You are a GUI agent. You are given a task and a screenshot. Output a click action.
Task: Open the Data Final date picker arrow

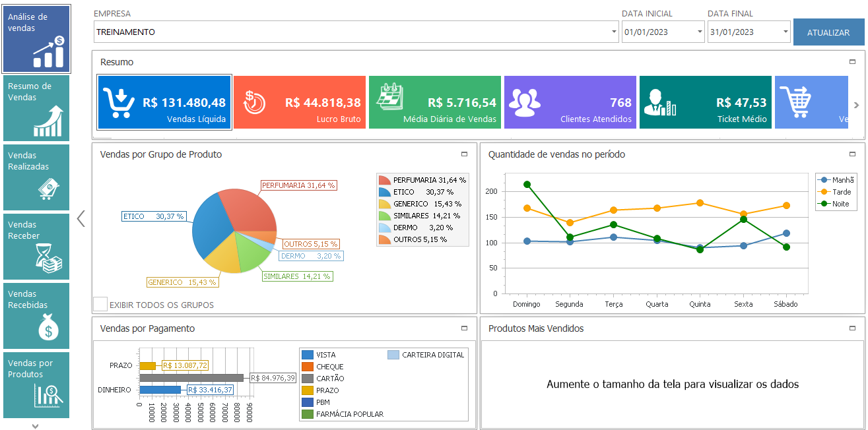[785, 32]
